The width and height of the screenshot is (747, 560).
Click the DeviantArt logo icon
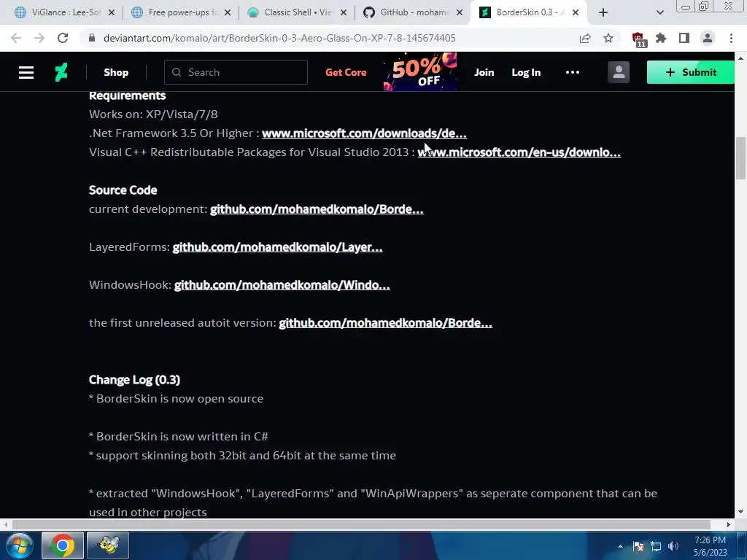pos(61,72)
